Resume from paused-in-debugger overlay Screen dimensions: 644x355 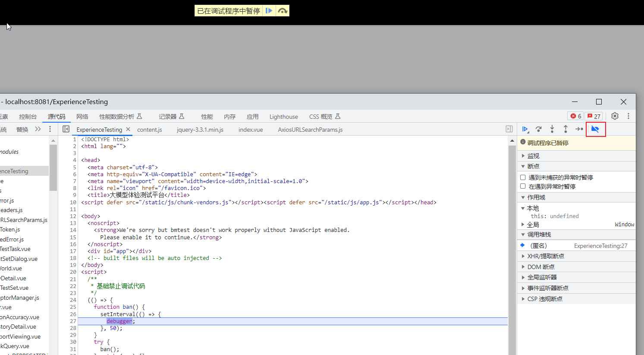click(269, 11)
